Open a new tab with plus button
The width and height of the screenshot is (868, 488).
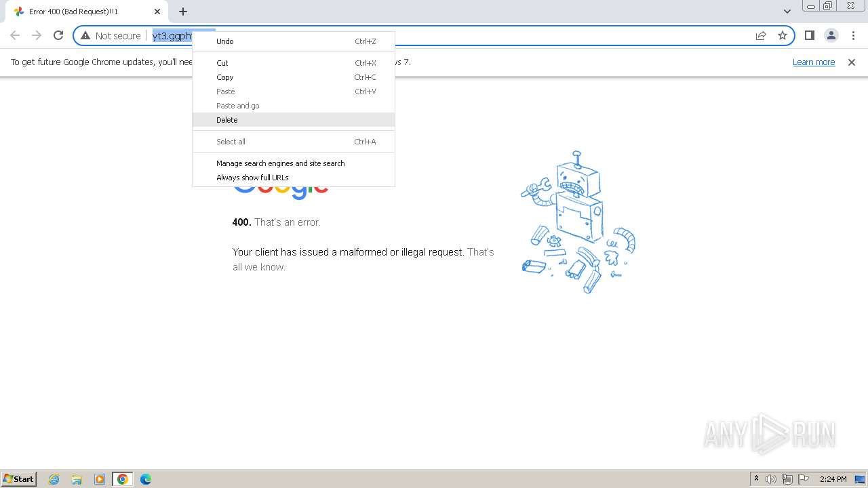tap(183, 12)
